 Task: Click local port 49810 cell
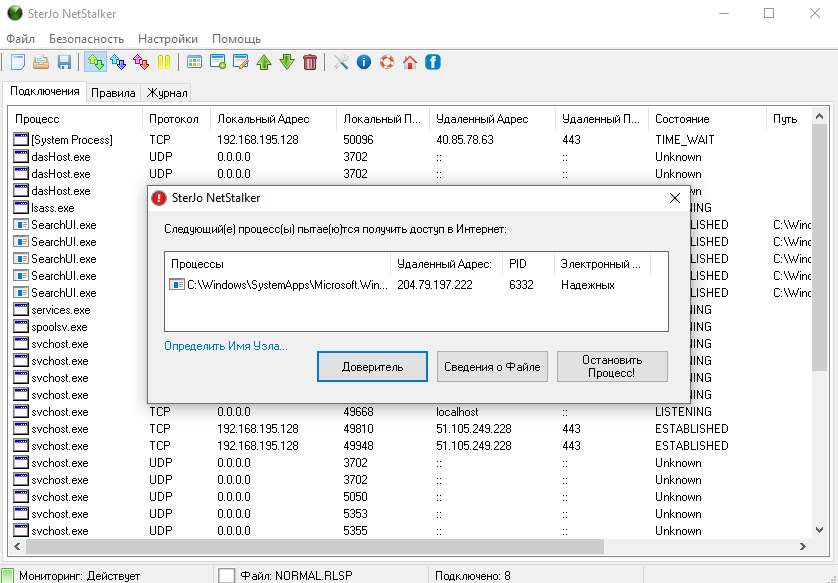tap(359, 429)
